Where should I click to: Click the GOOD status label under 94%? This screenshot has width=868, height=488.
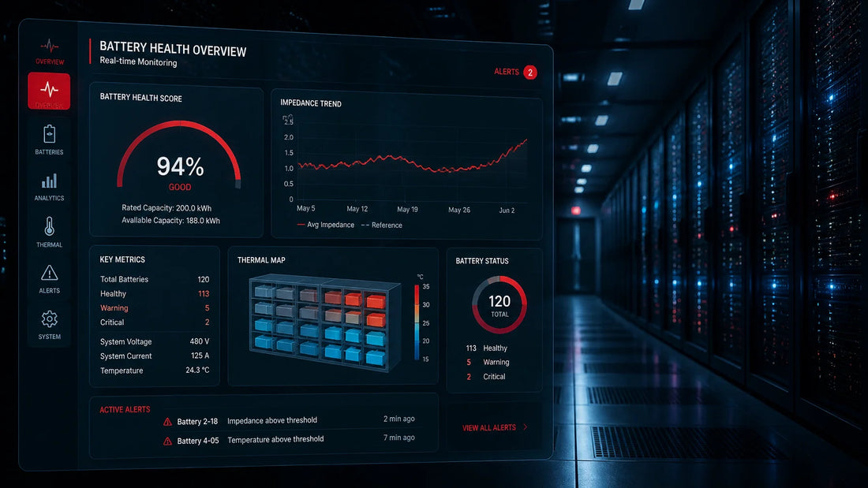[180, 187]
